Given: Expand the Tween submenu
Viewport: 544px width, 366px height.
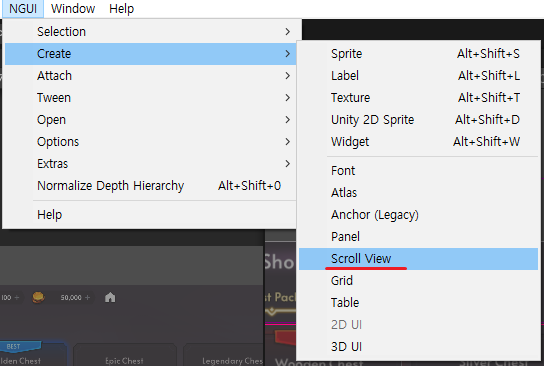Looking at the screenshot, I should coord(150,98).
